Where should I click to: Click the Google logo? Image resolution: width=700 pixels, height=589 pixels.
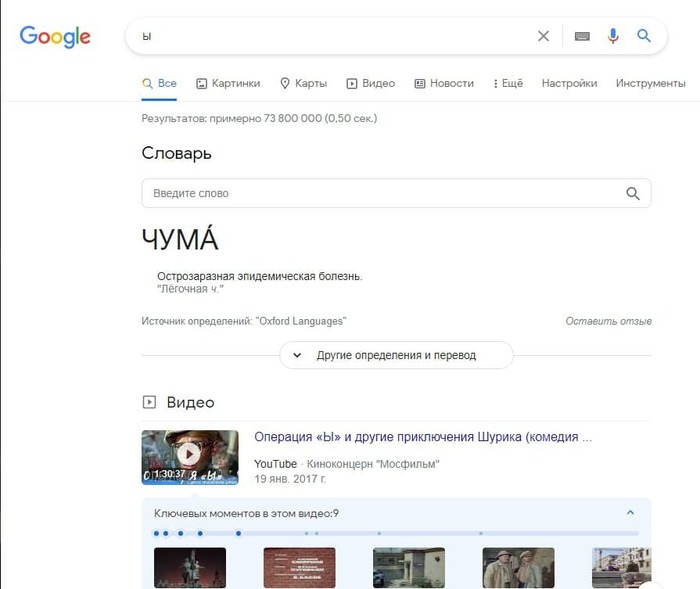(55, 36)
